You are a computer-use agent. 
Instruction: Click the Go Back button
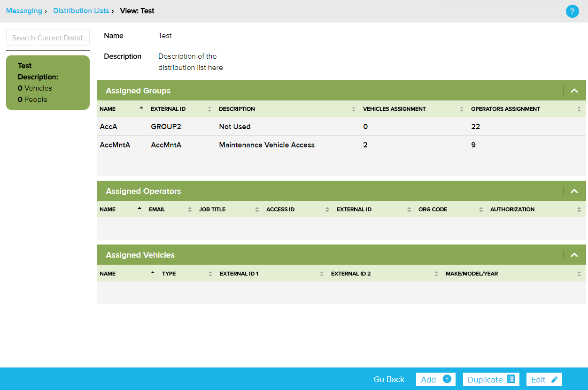tap(389, 379)
